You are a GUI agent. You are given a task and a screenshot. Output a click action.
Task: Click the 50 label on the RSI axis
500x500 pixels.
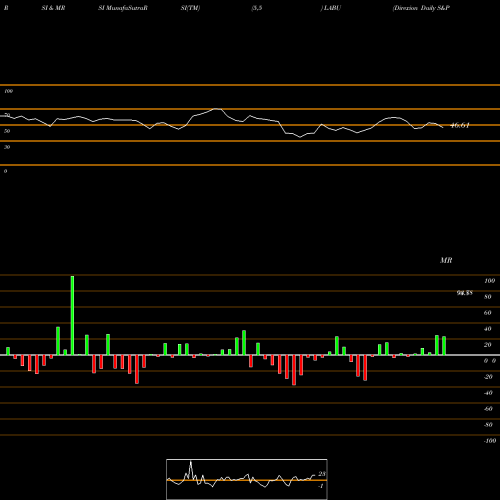tap(7, 131)
